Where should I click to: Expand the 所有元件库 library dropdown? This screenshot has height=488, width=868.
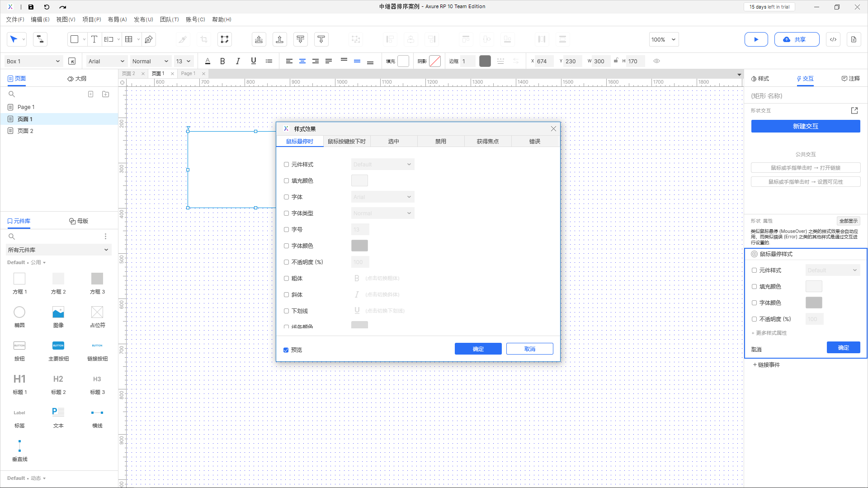(58, 250)
